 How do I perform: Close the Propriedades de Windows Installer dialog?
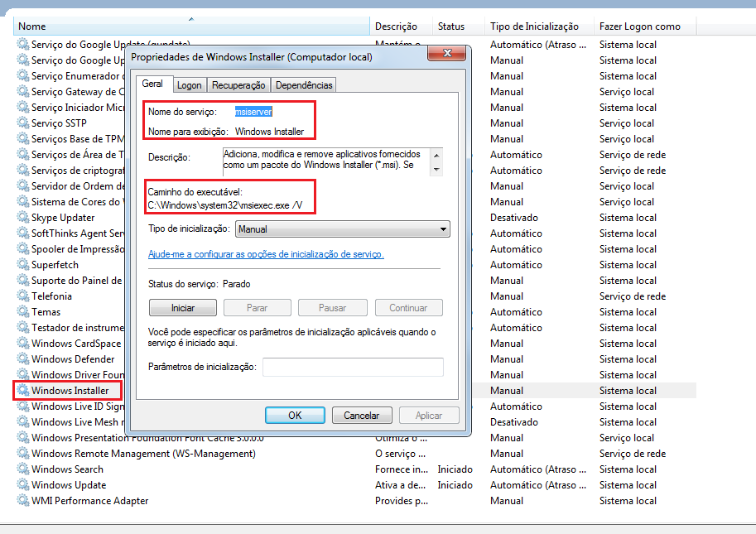pyautogui.click(x=446, y=53)
